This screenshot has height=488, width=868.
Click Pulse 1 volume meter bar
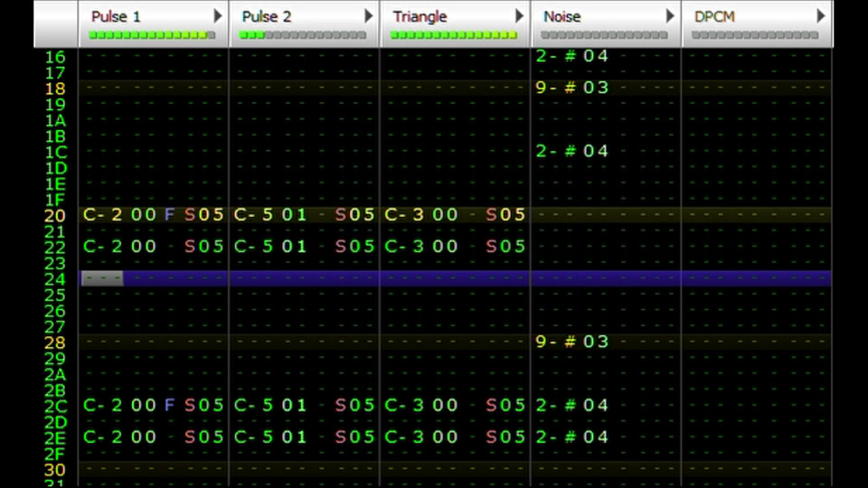[x=152, y=35]
